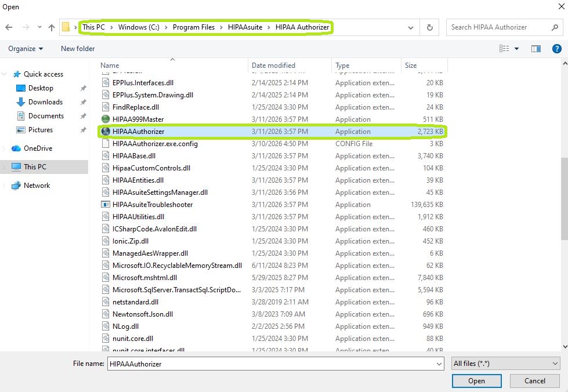This screenshot has width=568, height=392.
Task: Open the view options dropdown arrow
Action: click(516, 49)
